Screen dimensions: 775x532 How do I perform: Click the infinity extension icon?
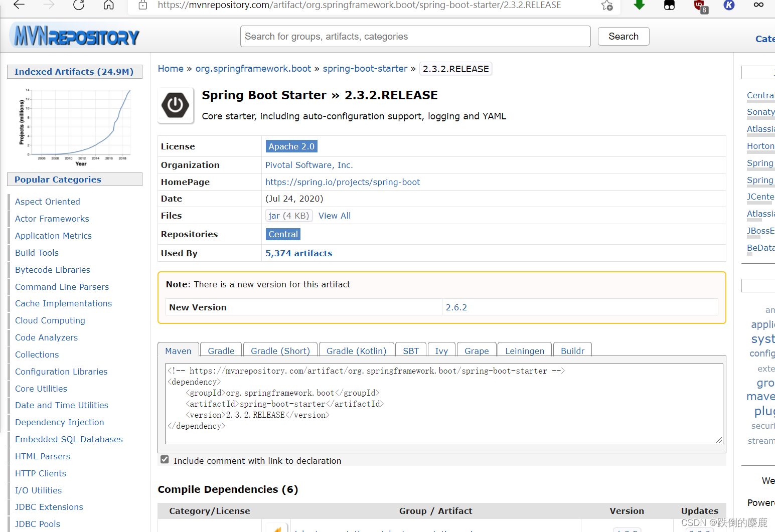[x=758, y=5]
